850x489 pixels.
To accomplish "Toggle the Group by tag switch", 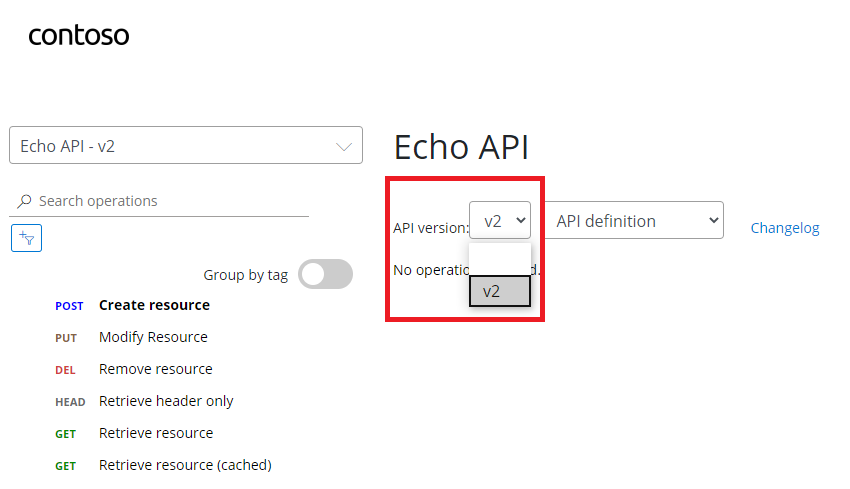I will (x=325, y=274).
